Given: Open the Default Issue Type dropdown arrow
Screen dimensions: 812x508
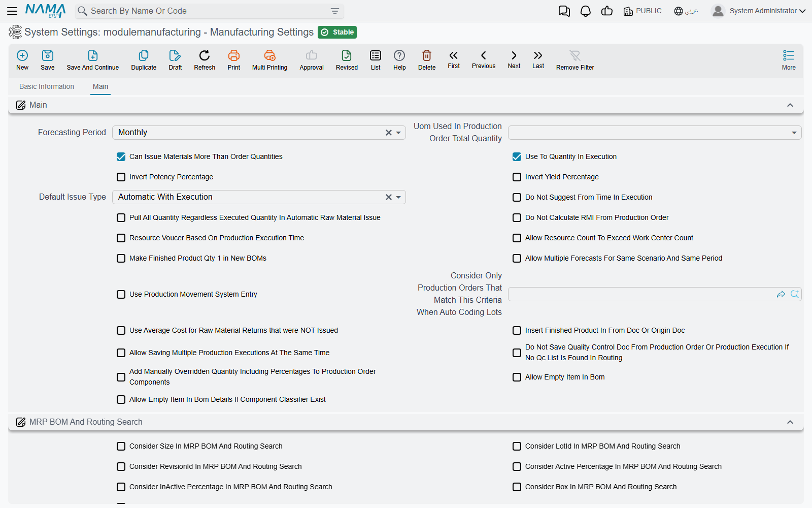Looking at the screenshot, I should (x=398, y=197).
